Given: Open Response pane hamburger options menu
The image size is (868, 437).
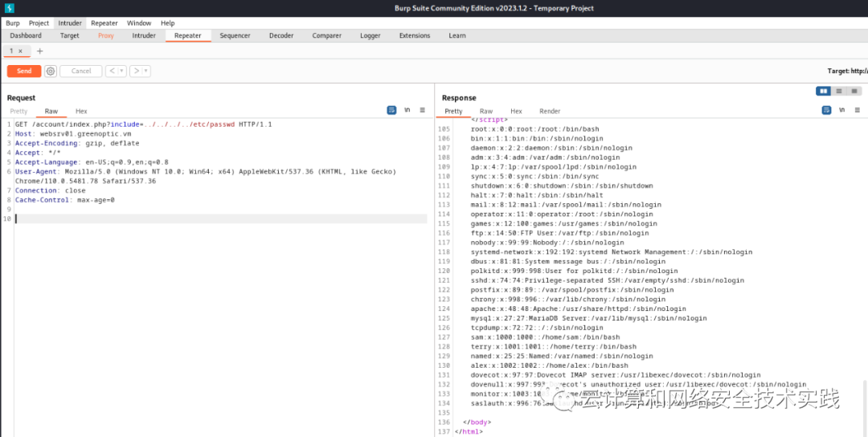Looking at the screenshot, I should pyautogui.click(x=857, y=111).
